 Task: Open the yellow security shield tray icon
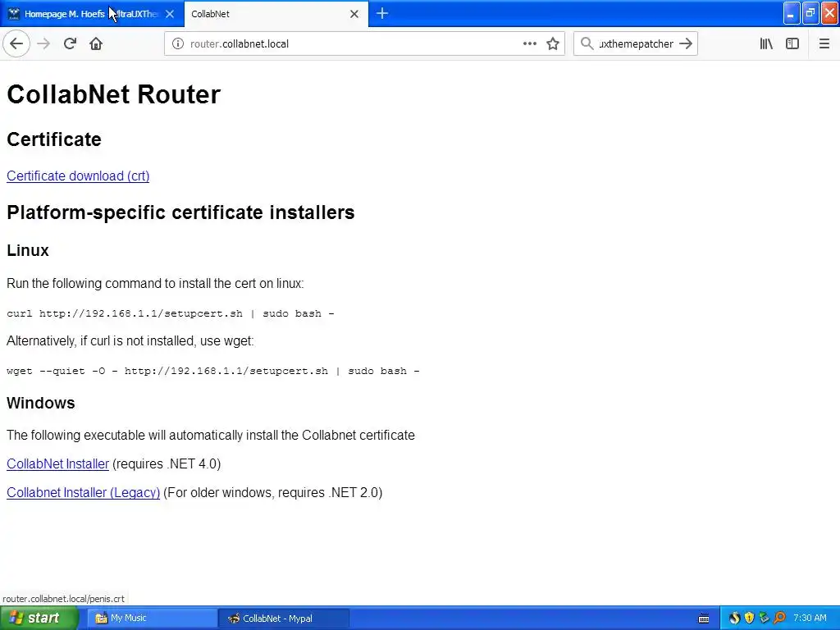point(749,619)
